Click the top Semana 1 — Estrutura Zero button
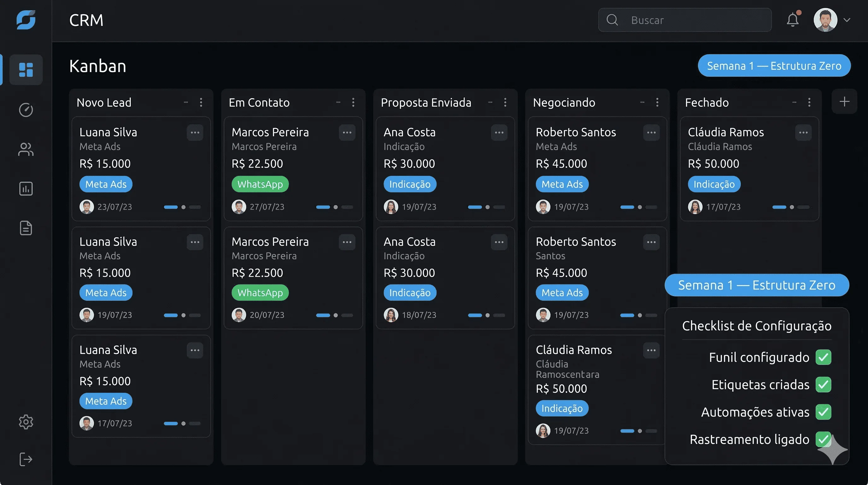This screenshot has height=485, width=868. 774,66
